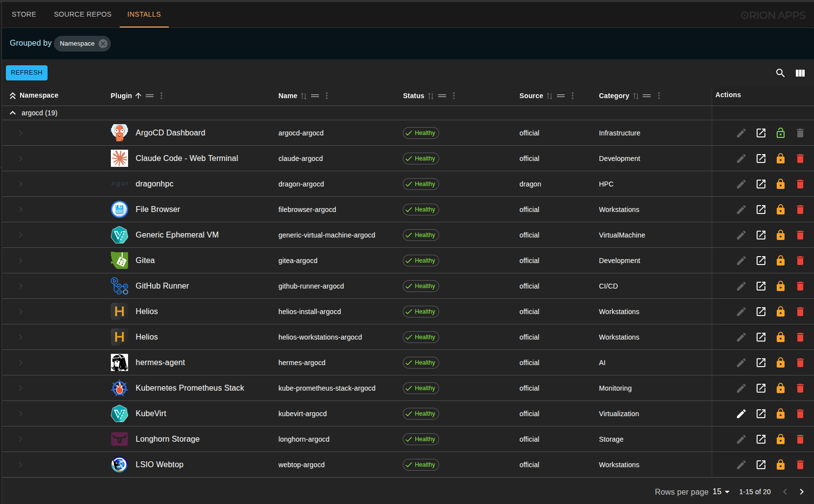Open the Plugin column options menu
Screen dimensions: 814x504
tap(161, 96)
